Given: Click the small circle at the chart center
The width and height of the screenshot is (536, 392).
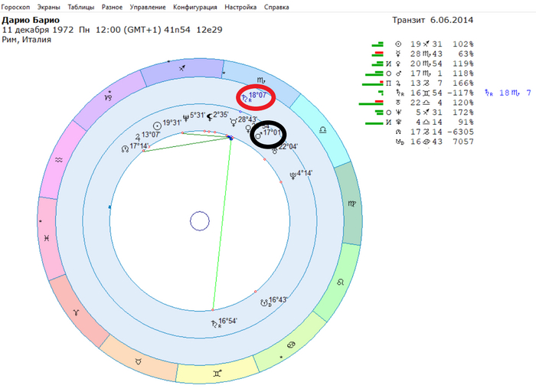Looking at the screenshot, I should (x=199, y=222).
